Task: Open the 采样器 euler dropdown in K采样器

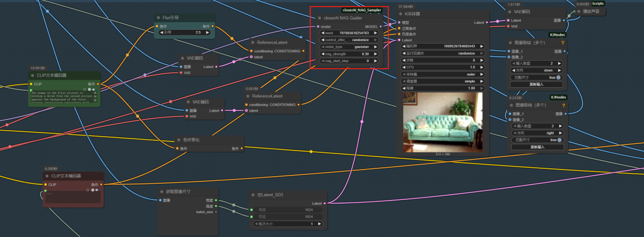Action: tap(442, 75)
